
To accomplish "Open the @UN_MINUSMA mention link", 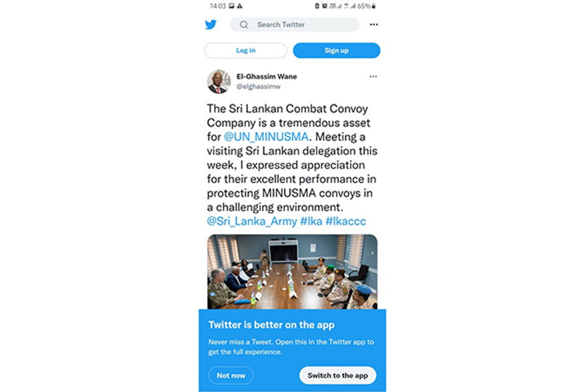I will coord(267,137).
